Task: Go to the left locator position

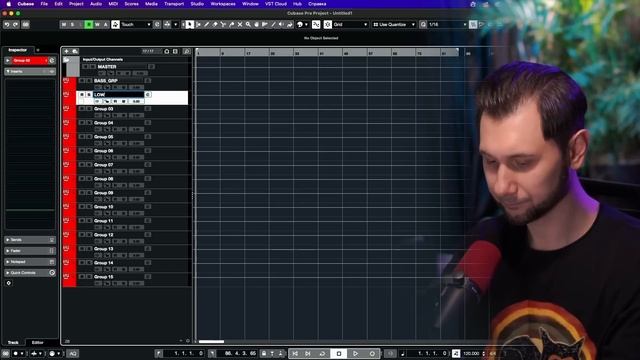Action: (159, 353)
